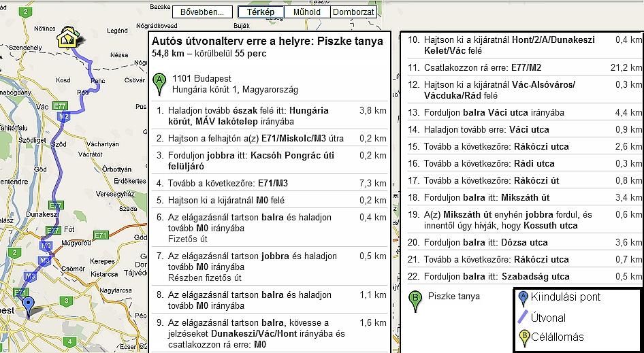Select step 20 turn left Dózsa utca
The width and height of the screenshot is (644, 353).
[524, 242]
